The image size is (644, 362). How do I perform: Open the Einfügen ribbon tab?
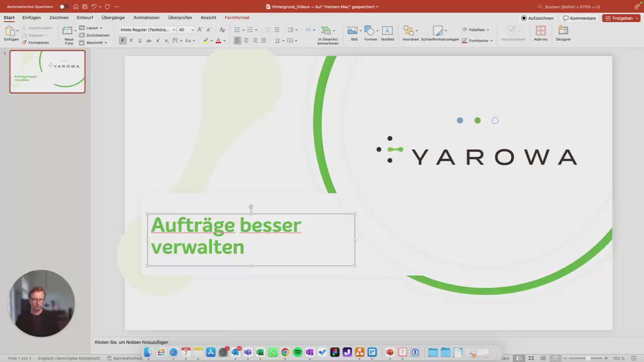pos(32,18)
